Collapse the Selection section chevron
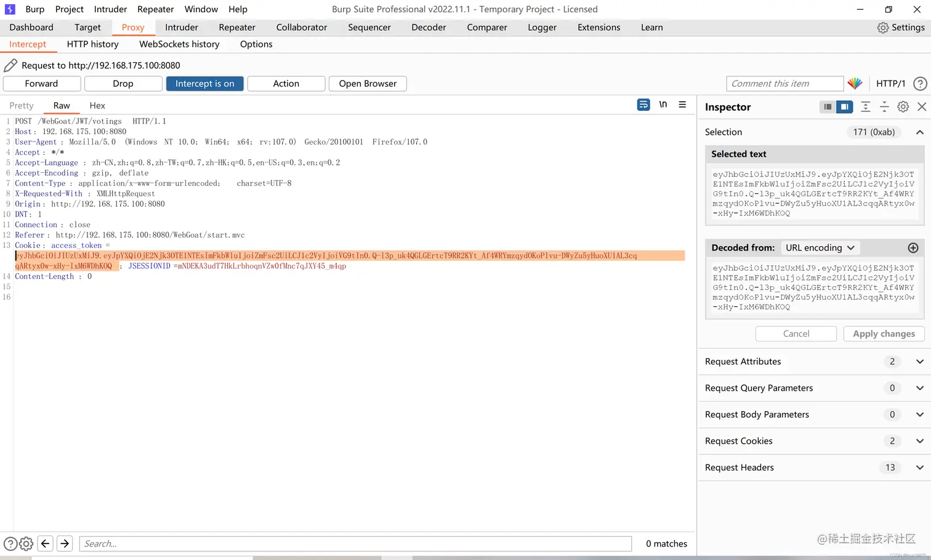The height and width of the screenshot is (560, 931). [919, 132]
